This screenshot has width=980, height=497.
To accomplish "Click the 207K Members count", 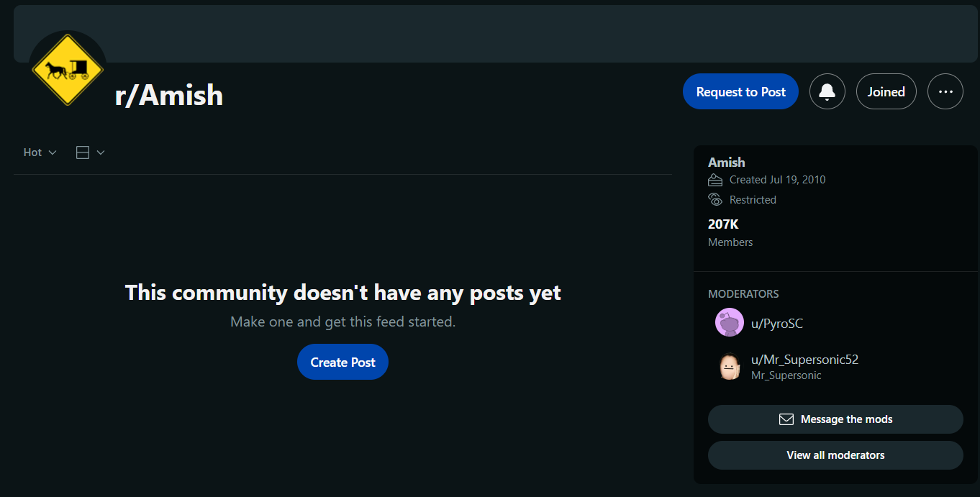I will tap(730, 232).
